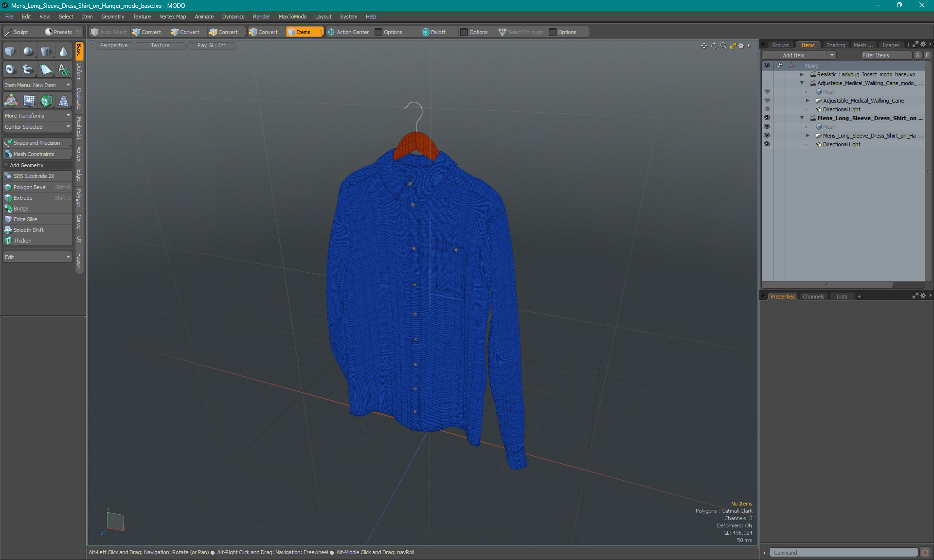The image size is (934, 560).
Task: Toggle the Items selection mode button
Action: click(x=305, y=32)
